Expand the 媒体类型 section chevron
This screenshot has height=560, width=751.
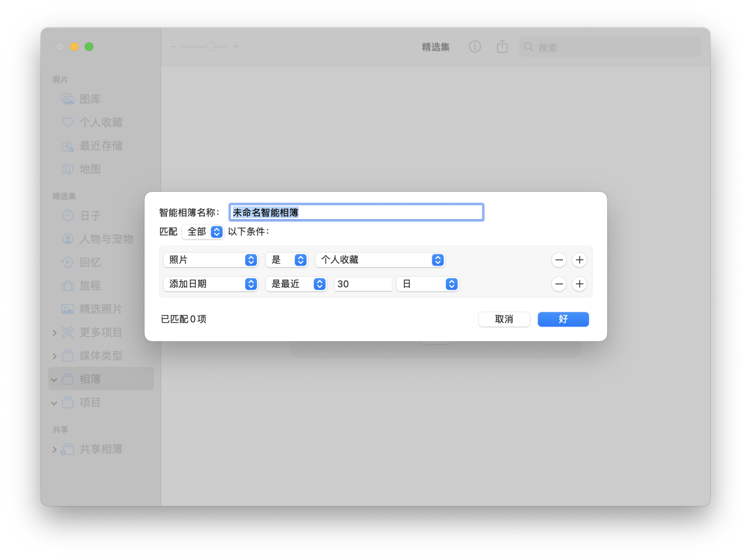(55, 356)
